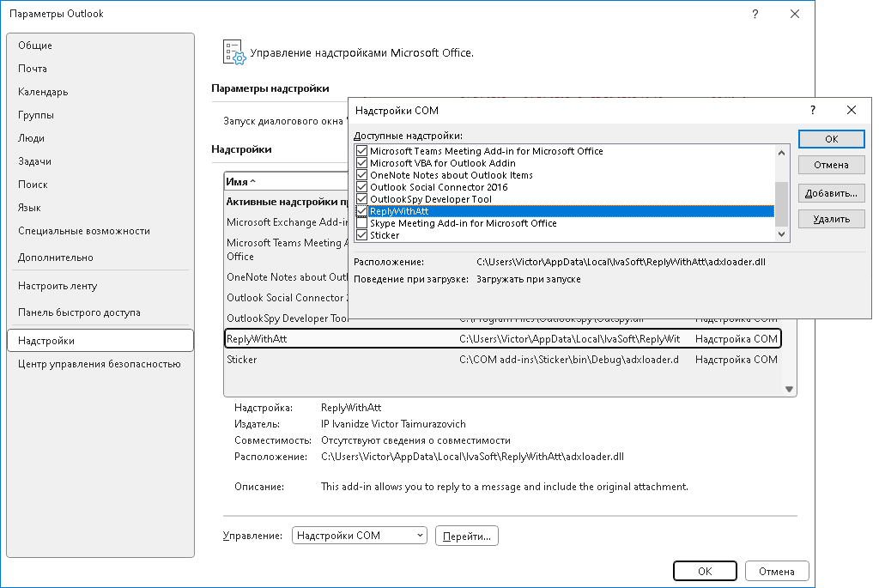Toggle the Sticker add-in checkbox
879x588 pixels.
361,235
